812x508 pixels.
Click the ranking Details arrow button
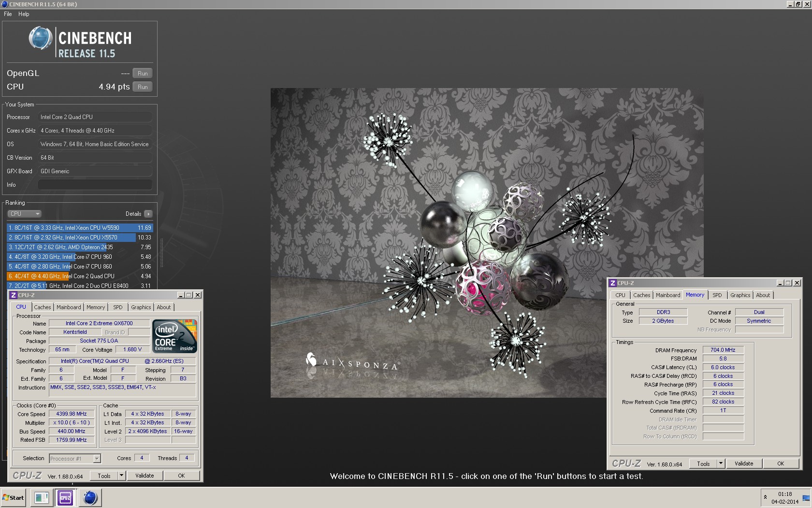tap(148, 214)
